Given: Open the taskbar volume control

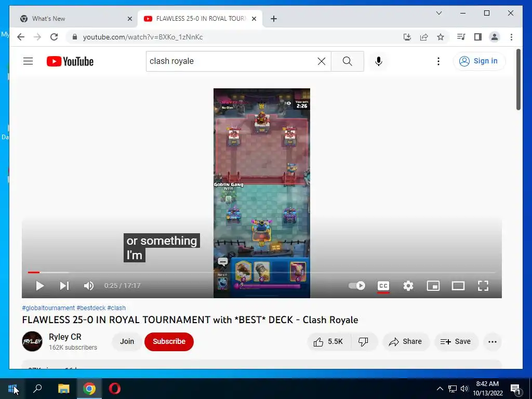Looking at the screenshot, I should tap(464, 389).
